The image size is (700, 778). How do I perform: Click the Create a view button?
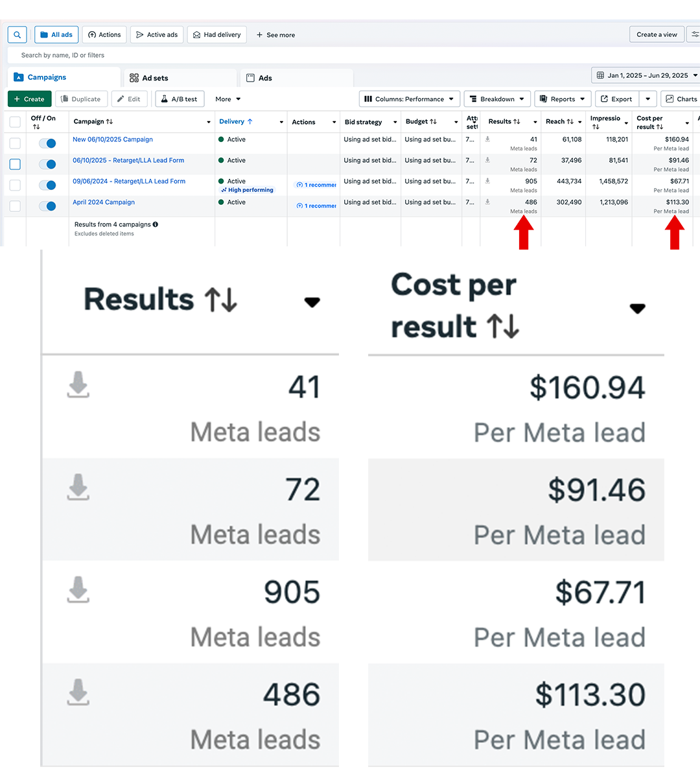coord(657,35)
